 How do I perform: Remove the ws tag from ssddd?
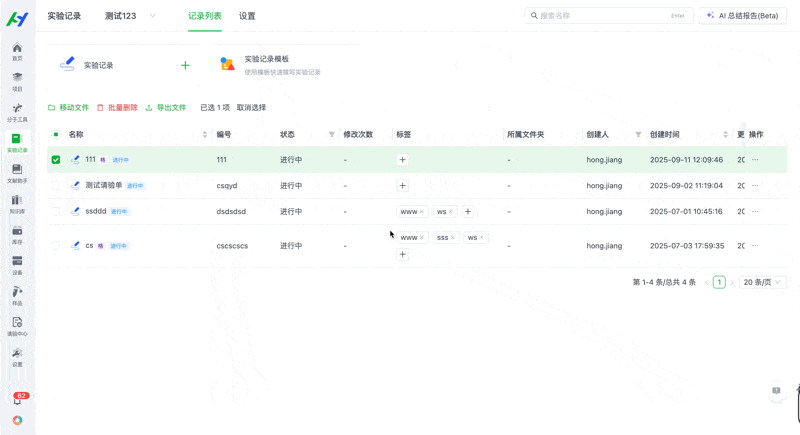point(451,212)
